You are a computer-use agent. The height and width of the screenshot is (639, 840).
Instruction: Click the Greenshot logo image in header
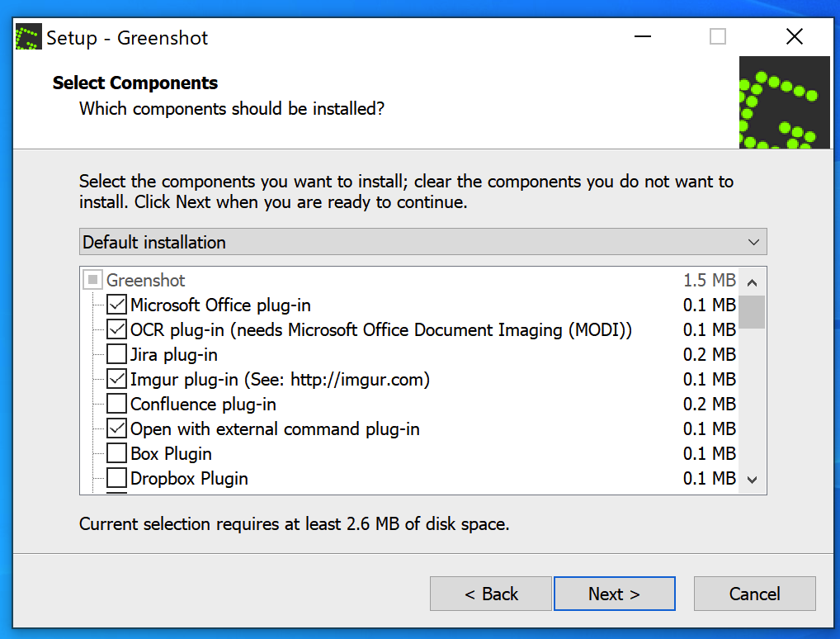click(784, 102)
